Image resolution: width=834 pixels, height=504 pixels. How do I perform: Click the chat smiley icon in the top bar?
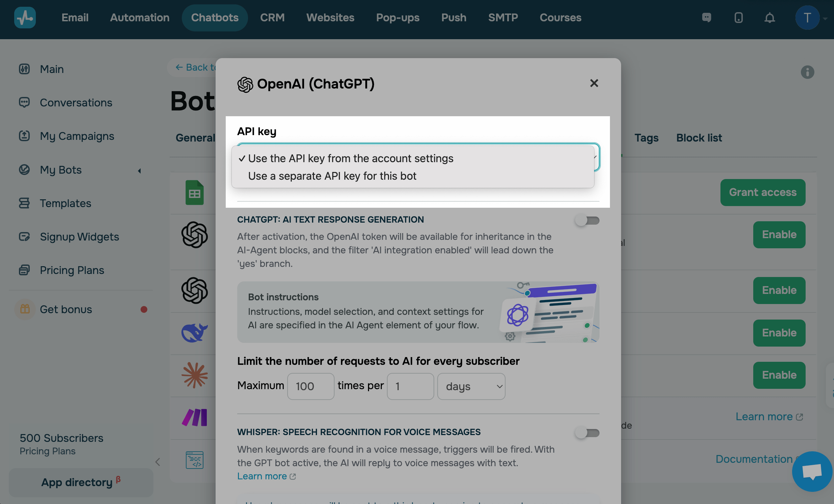706,18
